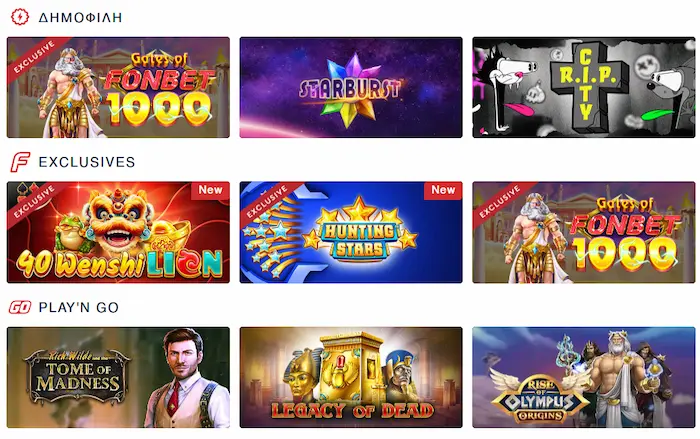Click the Play'n GO logo icon
The image size is (700, 439).
point(20,307)
